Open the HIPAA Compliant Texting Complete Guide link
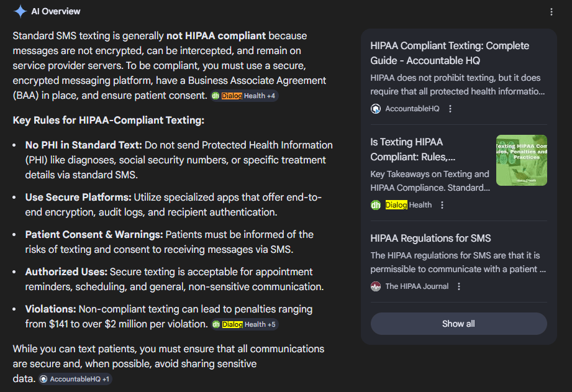572x392 pixels. tap(449, 53)
